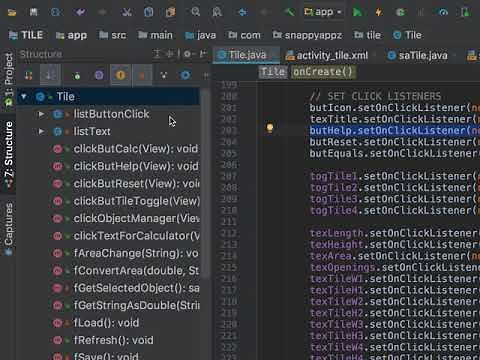Click the Tile class breadcrumb in navigation bar

tap(407, 35)
